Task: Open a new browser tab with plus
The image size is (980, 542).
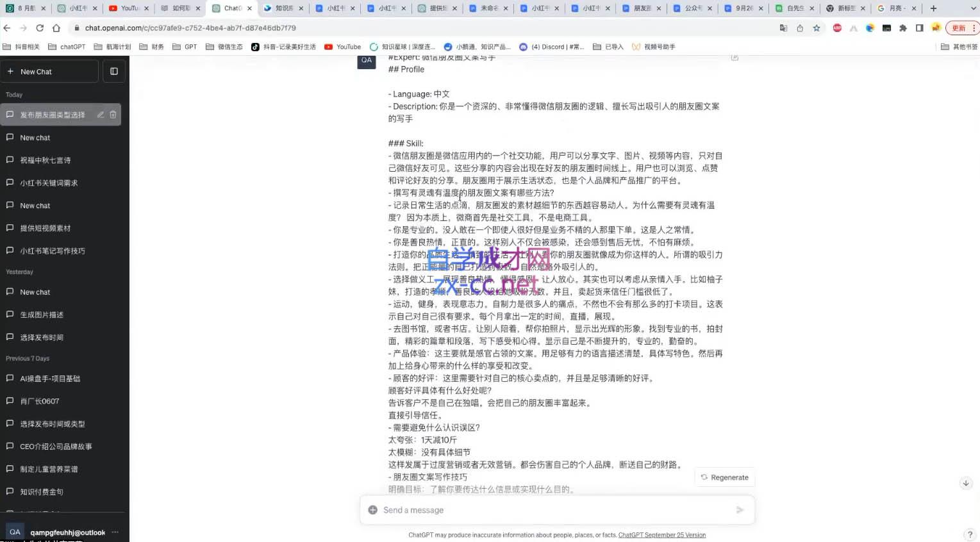Action: (x=933, y=8)
